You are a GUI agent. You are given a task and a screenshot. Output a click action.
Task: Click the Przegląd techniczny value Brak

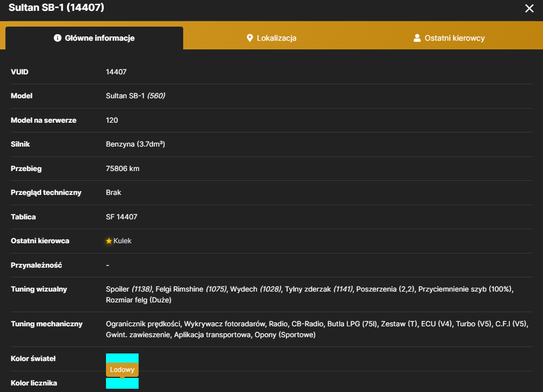114,192
